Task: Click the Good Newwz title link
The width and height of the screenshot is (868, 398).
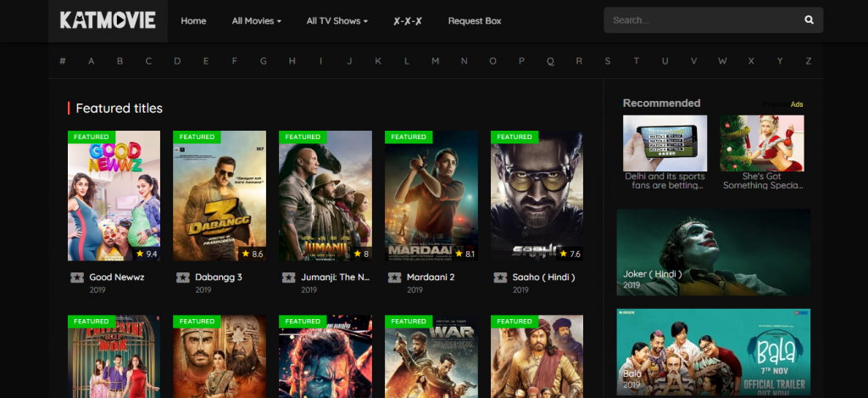Action: pyautogui.click(x=117, y=277)
